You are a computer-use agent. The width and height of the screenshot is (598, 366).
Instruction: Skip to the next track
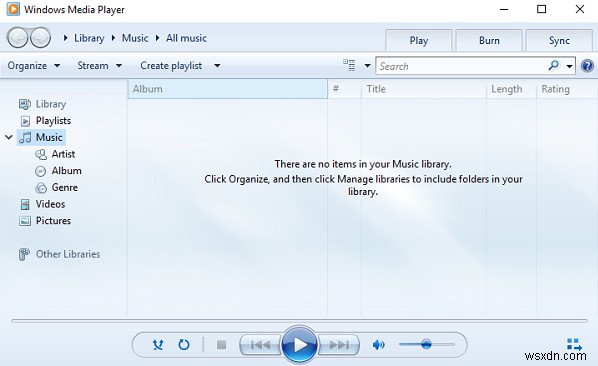pyautogui.click(x=339, y=345)
